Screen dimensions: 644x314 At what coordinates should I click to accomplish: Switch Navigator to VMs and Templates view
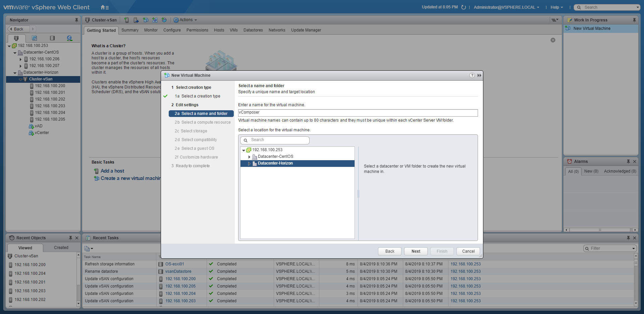click(x=34, y=38)
